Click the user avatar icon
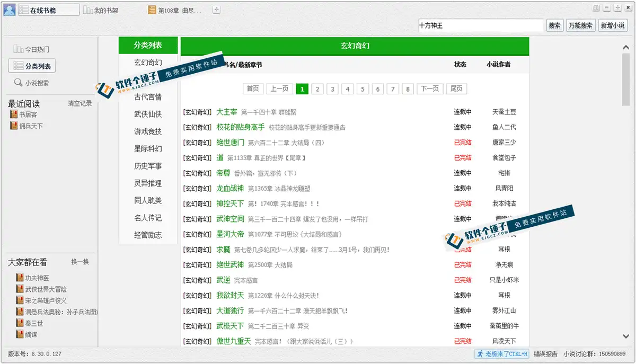The image size is (636, 364). click(10, 10)
